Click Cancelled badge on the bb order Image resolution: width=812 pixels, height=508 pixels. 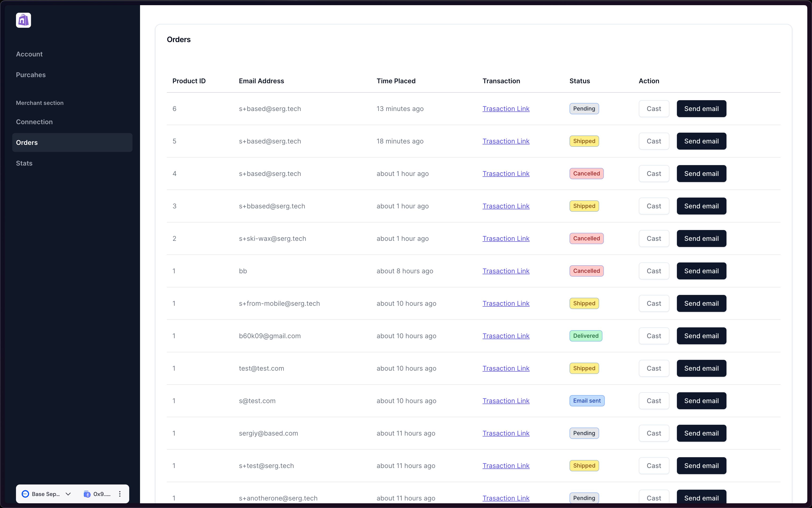click(x=586, y=271)
